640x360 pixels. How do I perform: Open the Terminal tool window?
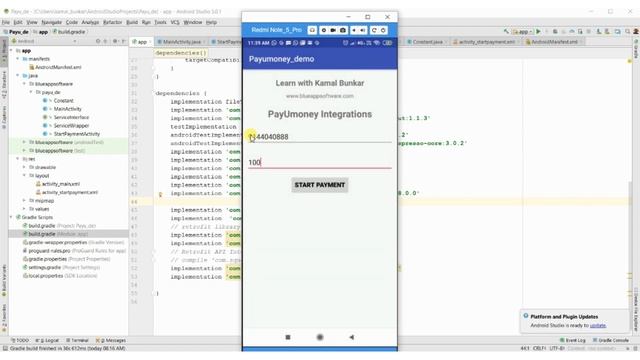coord(77,340)
